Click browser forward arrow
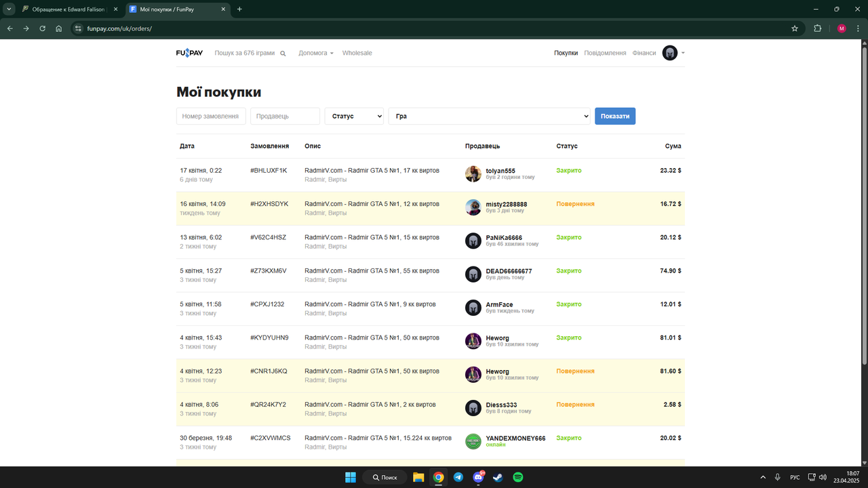This screenshot has height=488, width=868. tap(26, 28)
